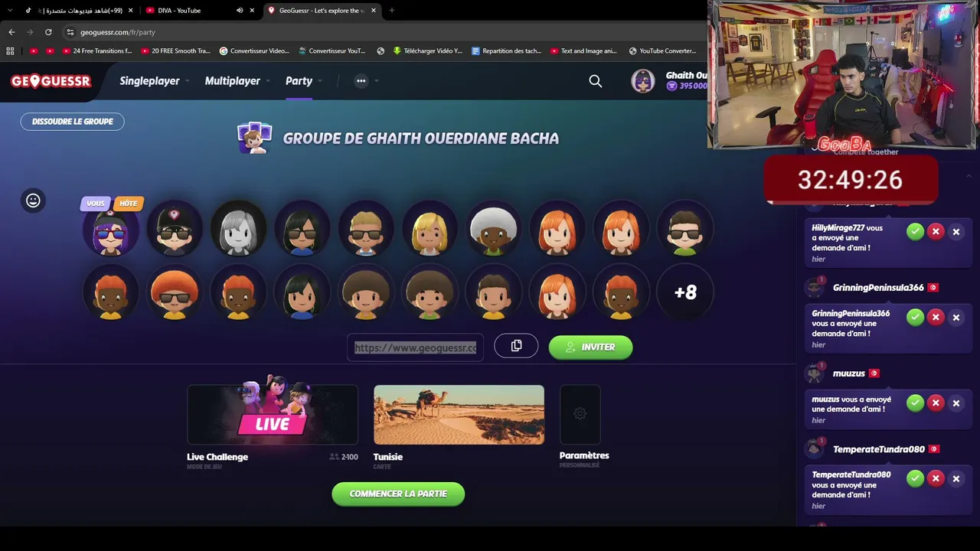
Task: Collapse the friends panel with the chevron
Action: (969, 177)
